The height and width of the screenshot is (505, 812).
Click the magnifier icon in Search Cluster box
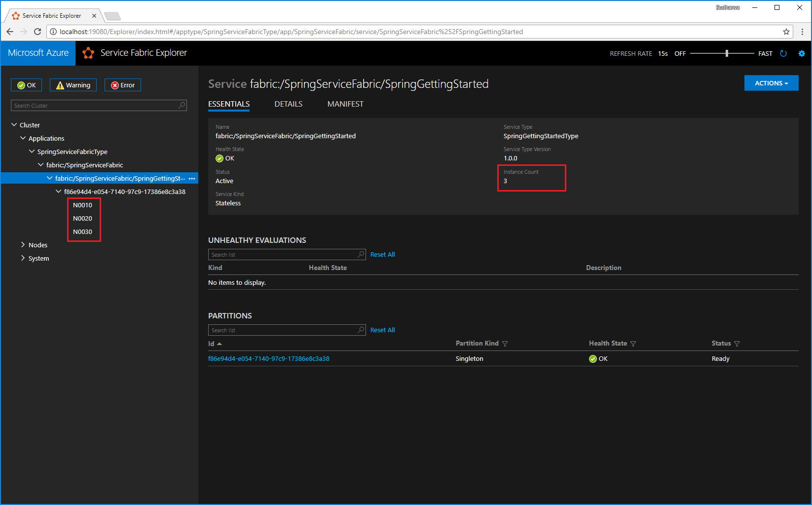pyautogui.click(x=182, y=105)
